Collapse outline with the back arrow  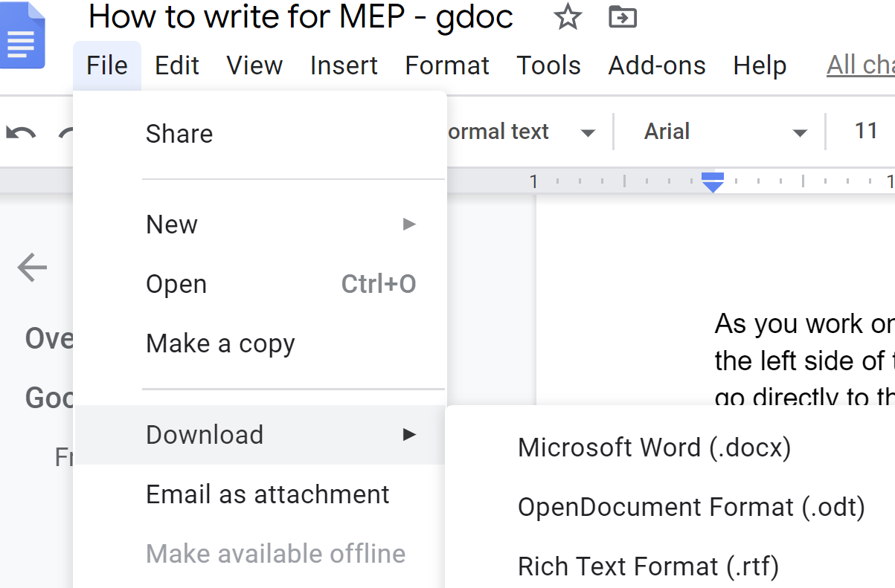coord(32,267)
